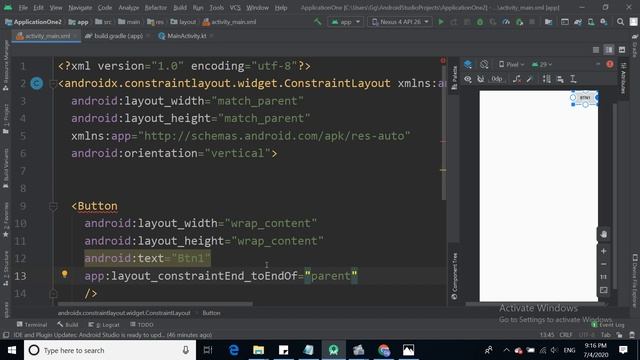The height and width of the screenshot is (360, 640).
Task: Collapse the ConstraintLayout tag fold on line 2
Action: [x=53, y=84]
